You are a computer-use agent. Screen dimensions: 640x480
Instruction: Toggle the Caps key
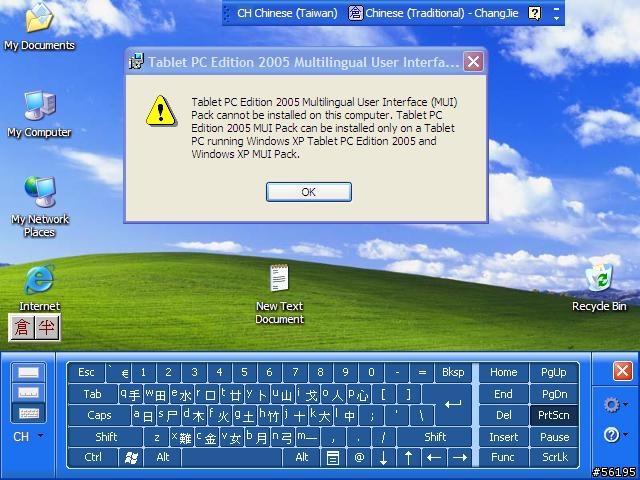click(99, 416)
